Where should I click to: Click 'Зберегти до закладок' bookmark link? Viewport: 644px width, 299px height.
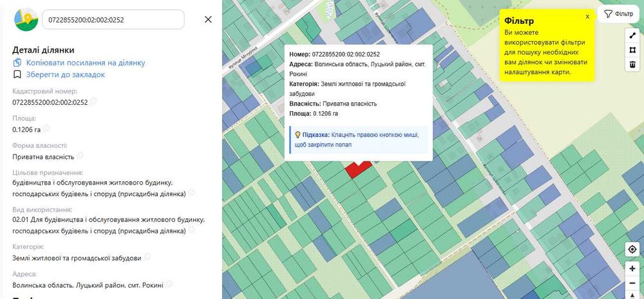[65, 75]
